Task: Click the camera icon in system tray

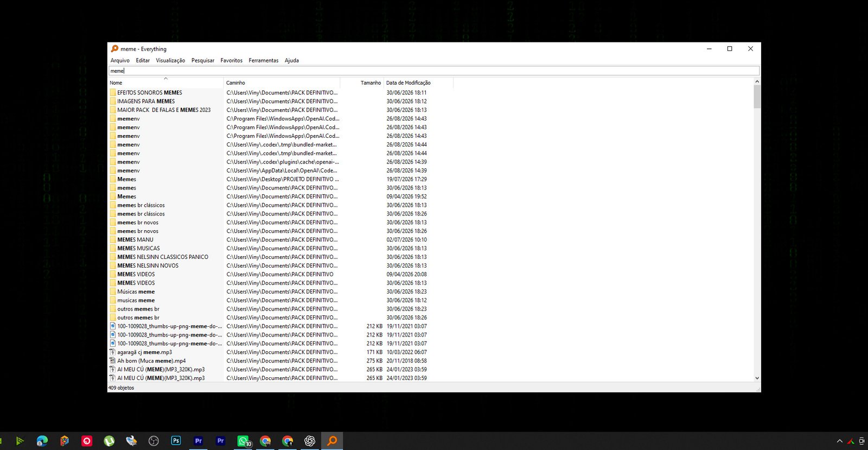Action: [x=861, y=441]
